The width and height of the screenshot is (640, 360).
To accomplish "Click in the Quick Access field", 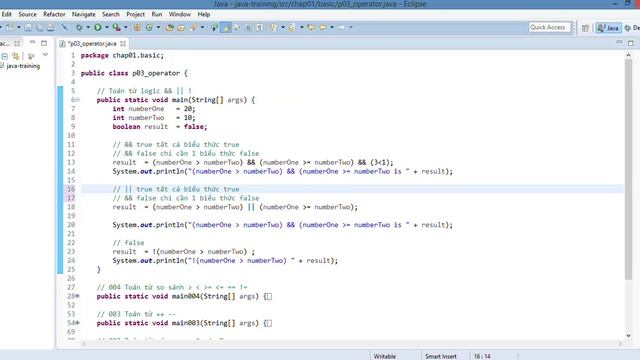I will click(549, 27).
